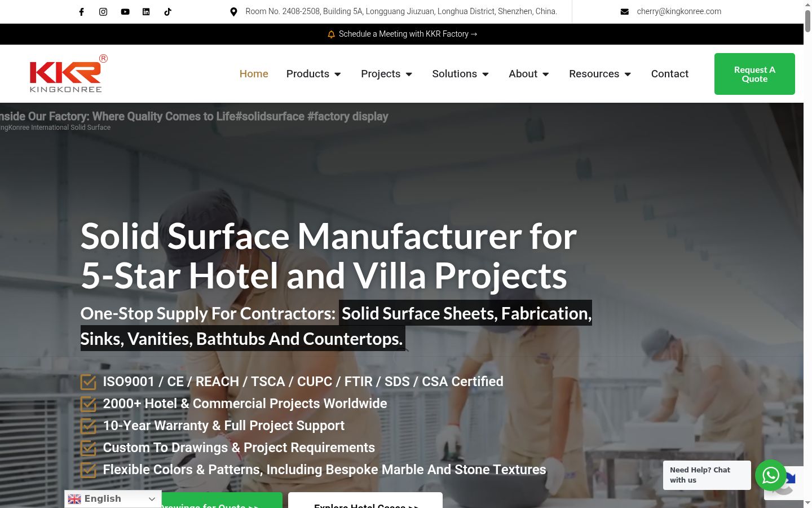812x508 pixels.
Task: Open the LinkedIn social icon
Action: coord(146,11)
